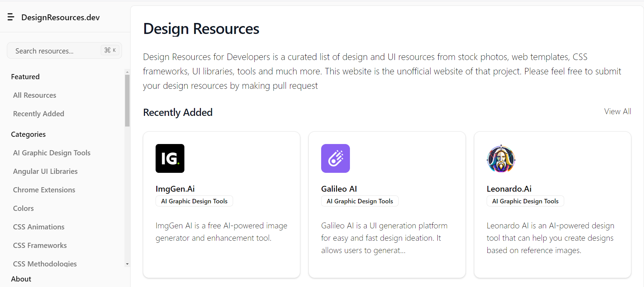The height and width of the screenshot is (287, 644).
Task: Open the ImgGen.Ai IG logo
Action: 170,158
